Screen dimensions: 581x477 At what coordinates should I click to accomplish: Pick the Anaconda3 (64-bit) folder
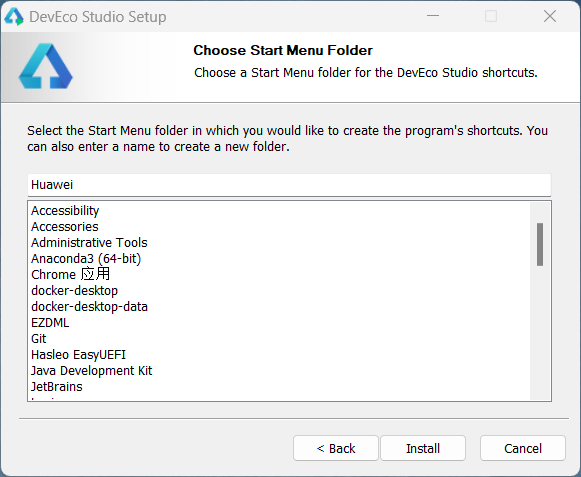[x=86, y=258]
